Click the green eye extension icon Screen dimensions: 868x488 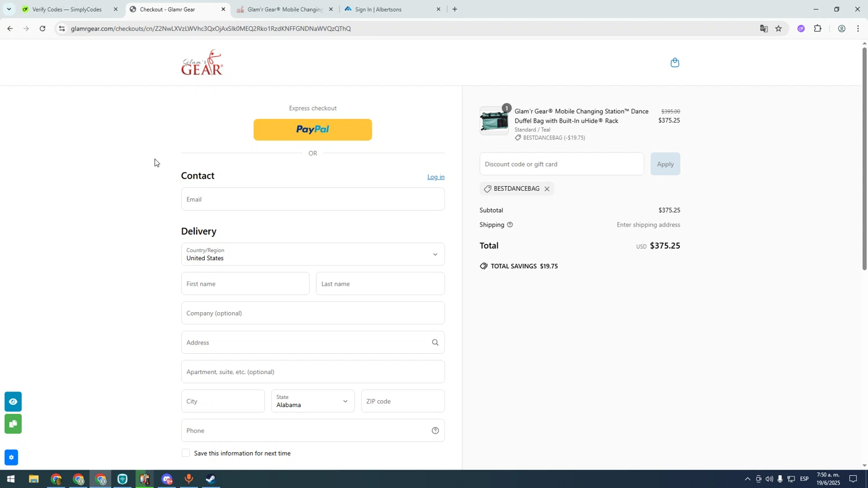coord(13,401)
